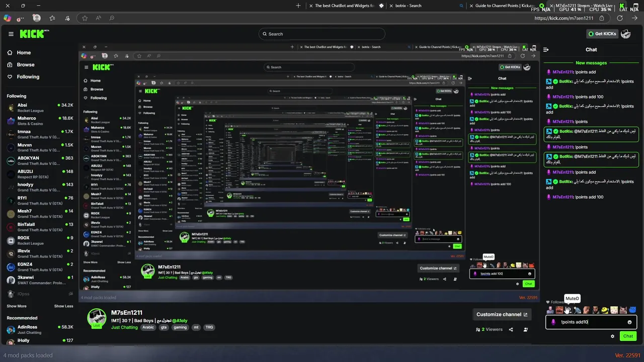Select the blue cat emote
Image resolution: width=644 pixels, height=362 pixels.
pos(633,310)
